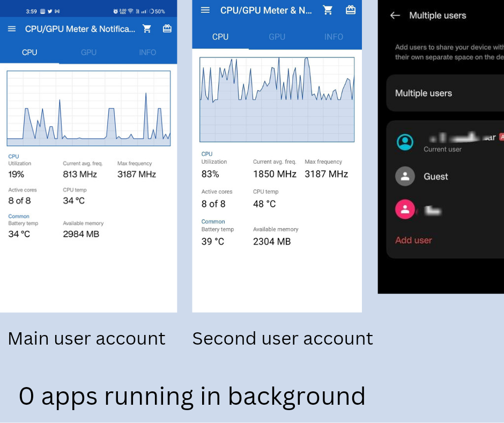Tap 'Main user account' caption
This screenshot has height=423, width=504.
tap(86, 339)
